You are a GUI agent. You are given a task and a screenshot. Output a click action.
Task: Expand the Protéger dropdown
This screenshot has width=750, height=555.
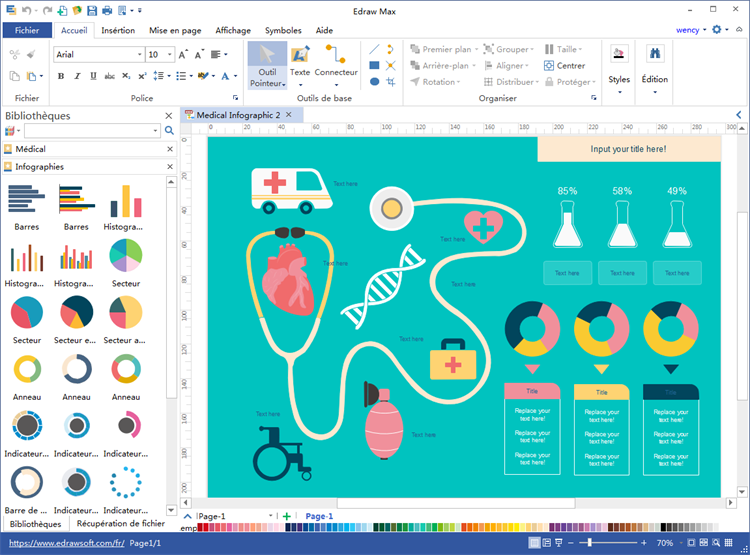(x=594, y=82)
